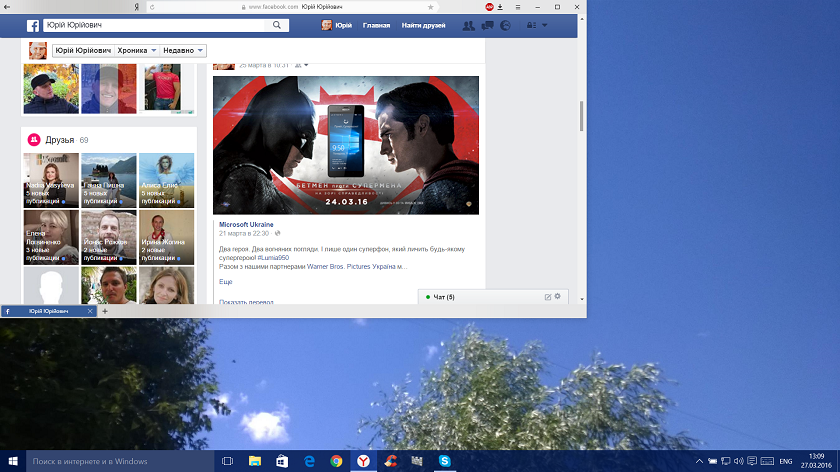The height and width of the screenshot is (472, 840).
Task: Open Task View on the taskbar
Action: click(x=228, y=461)
